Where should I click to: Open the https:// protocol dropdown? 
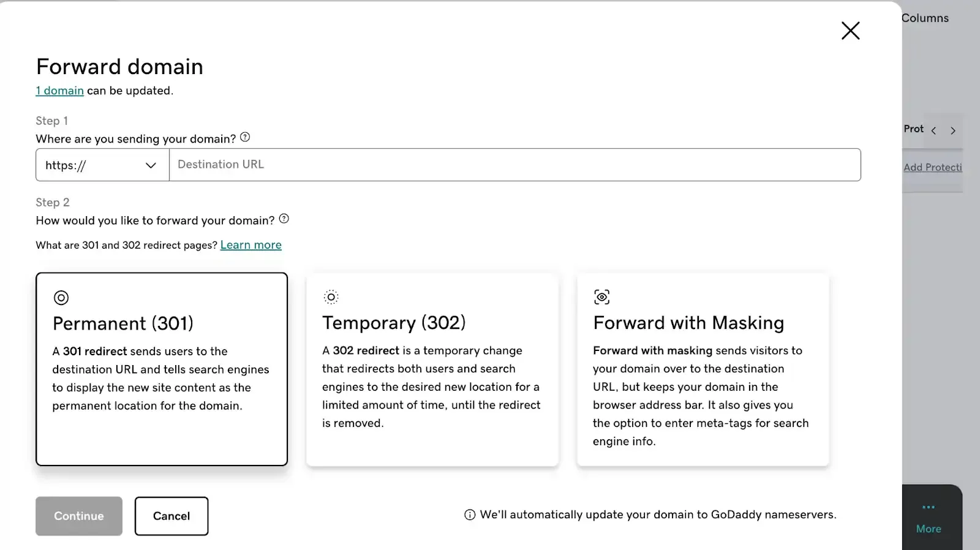click(101, 165)
